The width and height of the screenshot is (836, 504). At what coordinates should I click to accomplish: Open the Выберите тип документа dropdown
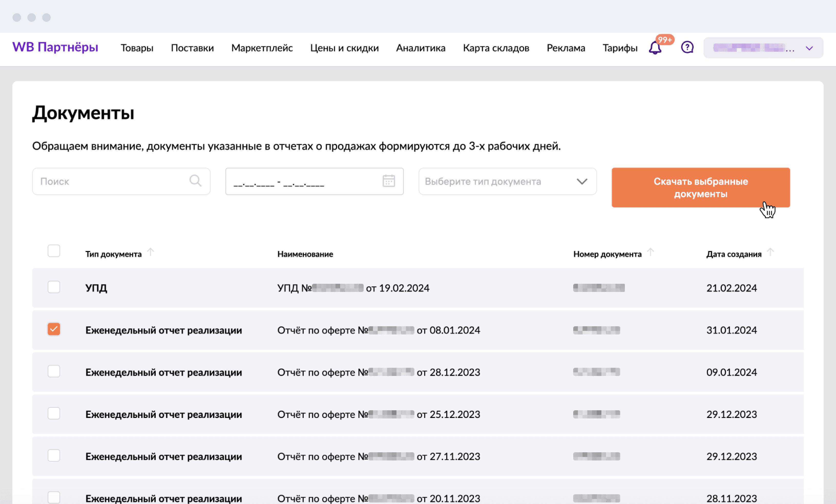click(x=508, y=182)
